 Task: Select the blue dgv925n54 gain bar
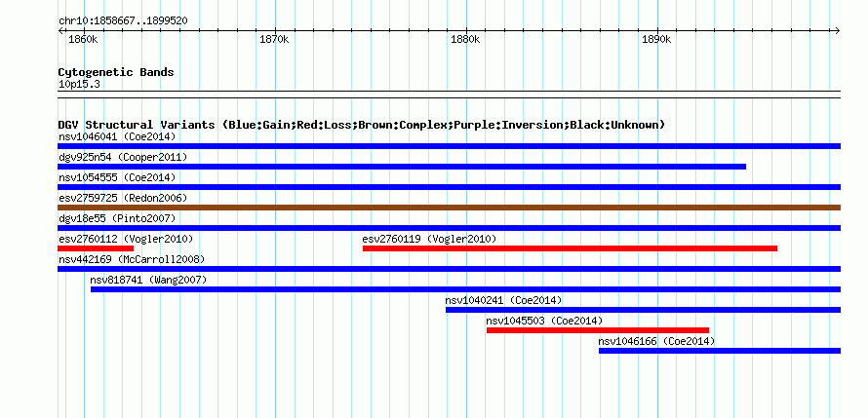(402, 167)
